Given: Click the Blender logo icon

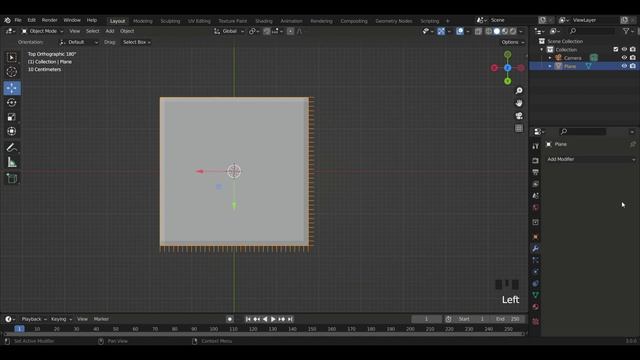Looking at the screenshot, I should tap(7, 20).
